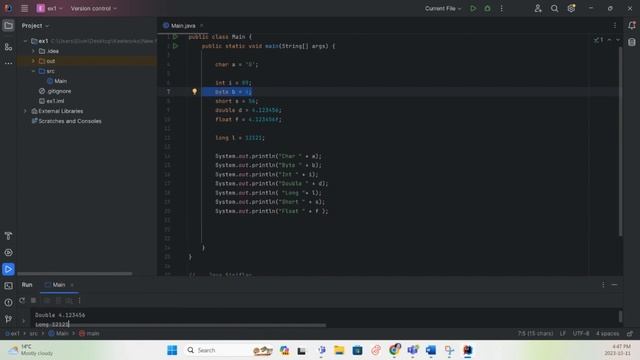Stop the running process button
Viewport: 640px width, 360px height.
click(x=33, y=300)
